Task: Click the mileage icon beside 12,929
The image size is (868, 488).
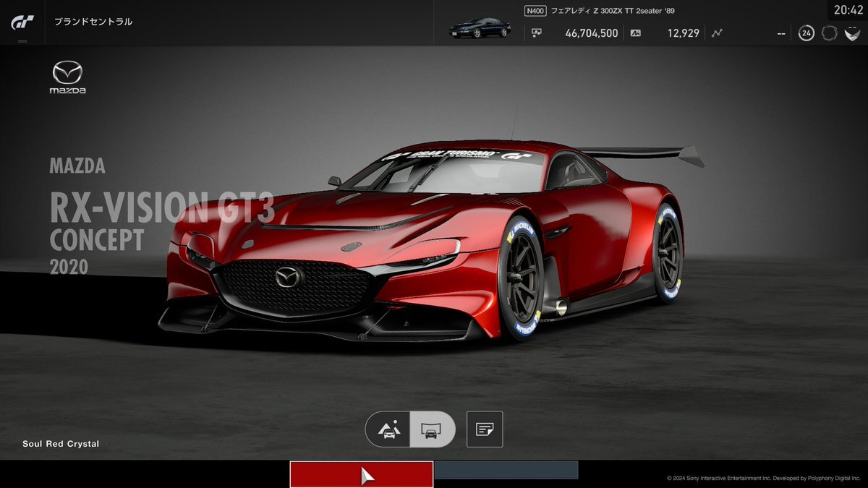Action: click(636, 33)
